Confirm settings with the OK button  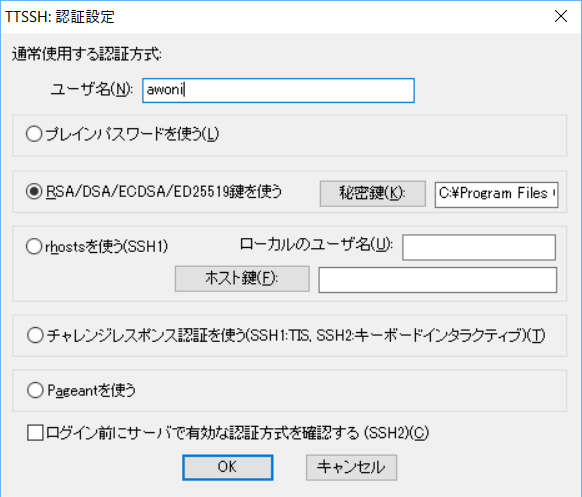point(228,467)
